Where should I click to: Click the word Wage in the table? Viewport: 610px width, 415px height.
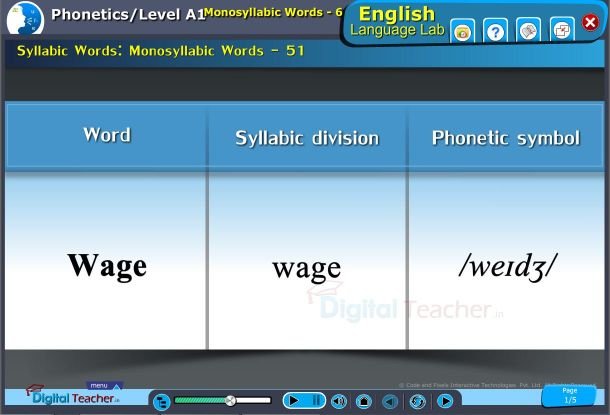tap(107, 265)
